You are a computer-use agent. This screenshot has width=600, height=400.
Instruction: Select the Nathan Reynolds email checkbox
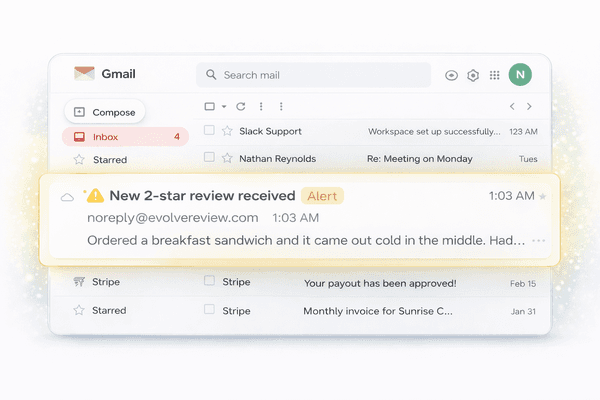tap(209, 157)
